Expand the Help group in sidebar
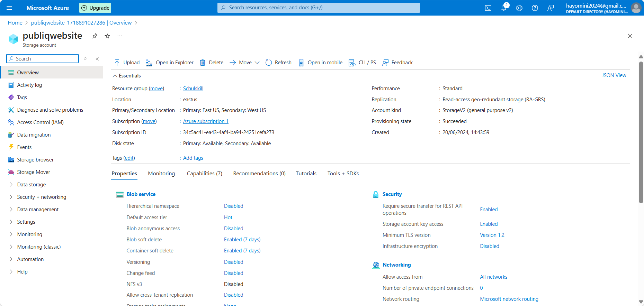This screenshot has width=644, height=306. tap(52, 272)
